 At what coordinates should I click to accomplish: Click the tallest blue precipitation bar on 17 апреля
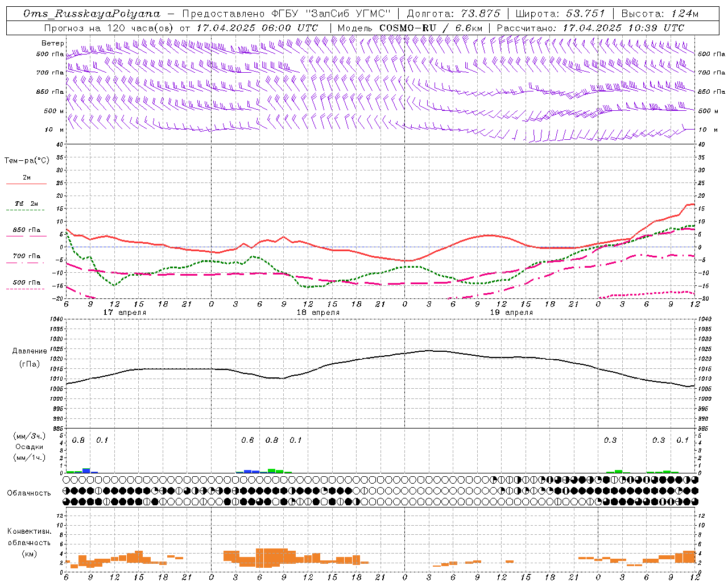[86, 471]
